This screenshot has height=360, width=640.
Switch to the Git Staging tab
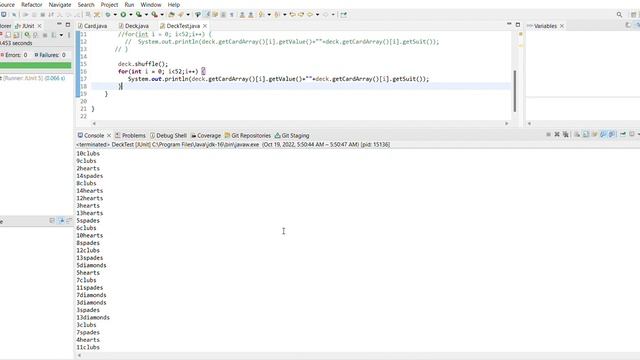(x=292, y=135)
